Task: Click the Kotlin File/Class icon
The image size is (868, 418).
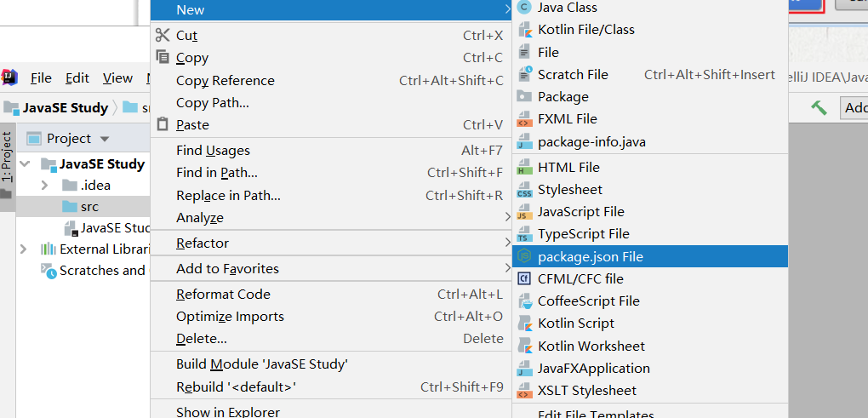Action: click(x=523, y=29)
